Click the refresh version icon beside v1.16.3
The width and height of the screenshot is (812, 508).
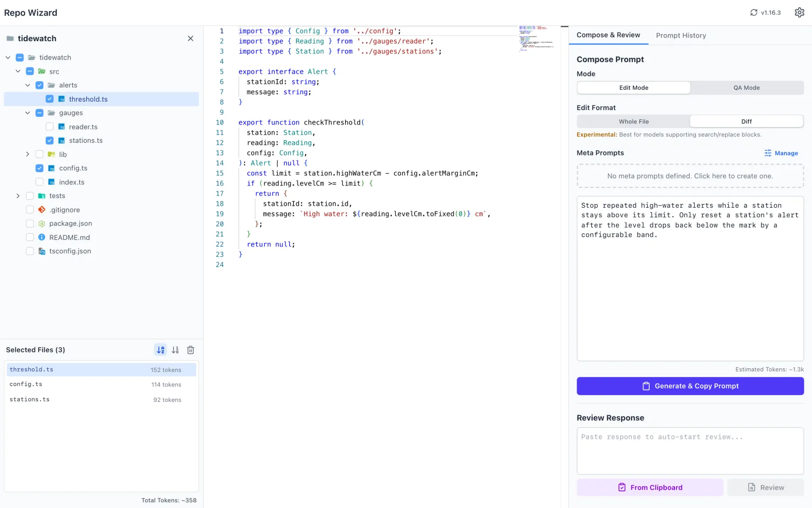point(754,13)
